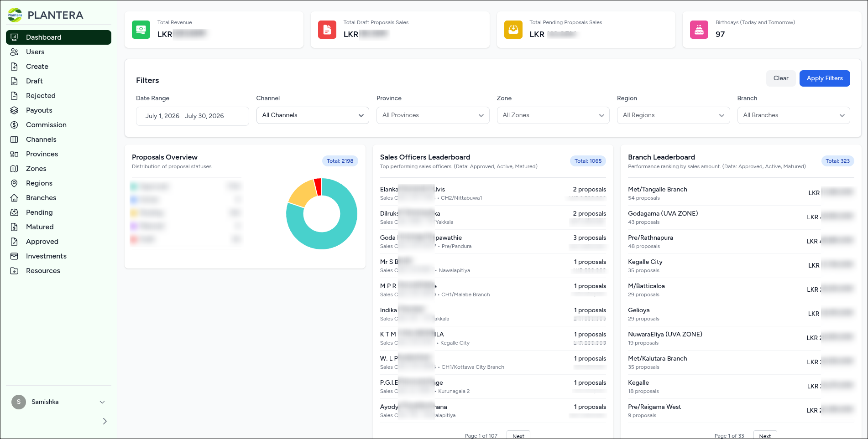The height and width of the screenshot is (439, 868).
Task: Click the Clear filters button
Action: coord(781,78)
